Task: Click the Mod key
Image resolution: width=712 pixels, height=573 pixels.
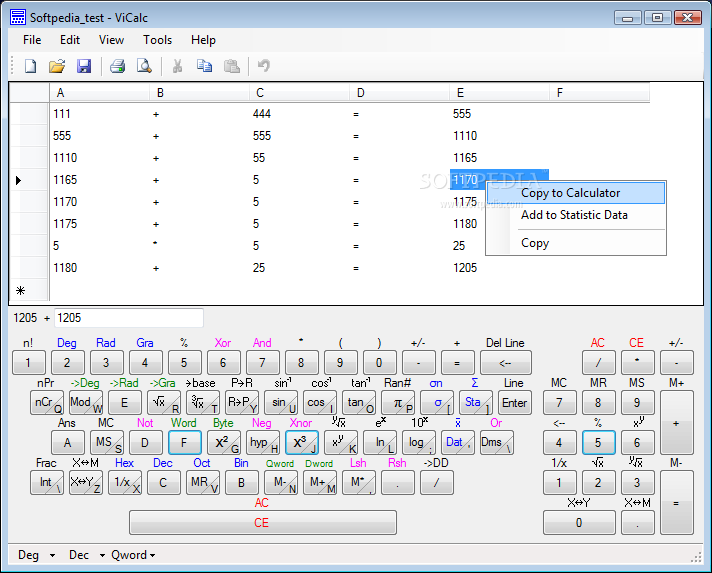Action: point(86,403)
